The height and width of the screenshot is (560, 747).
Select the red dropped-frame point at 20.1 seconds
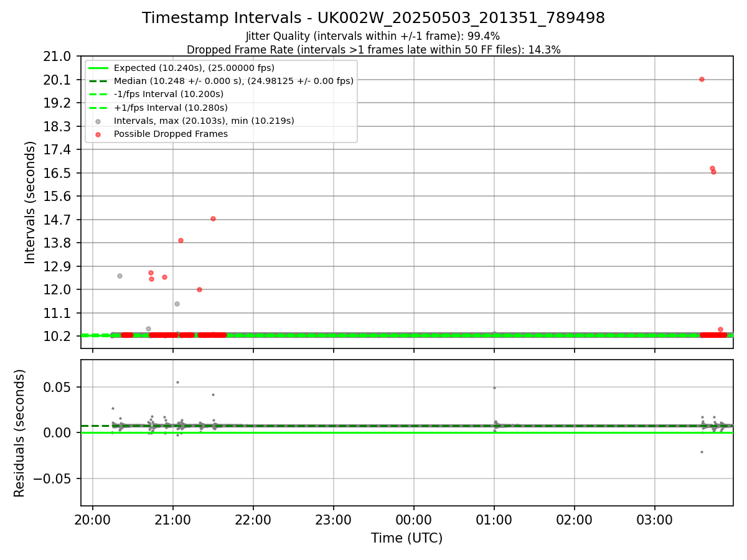pos(702,79)
